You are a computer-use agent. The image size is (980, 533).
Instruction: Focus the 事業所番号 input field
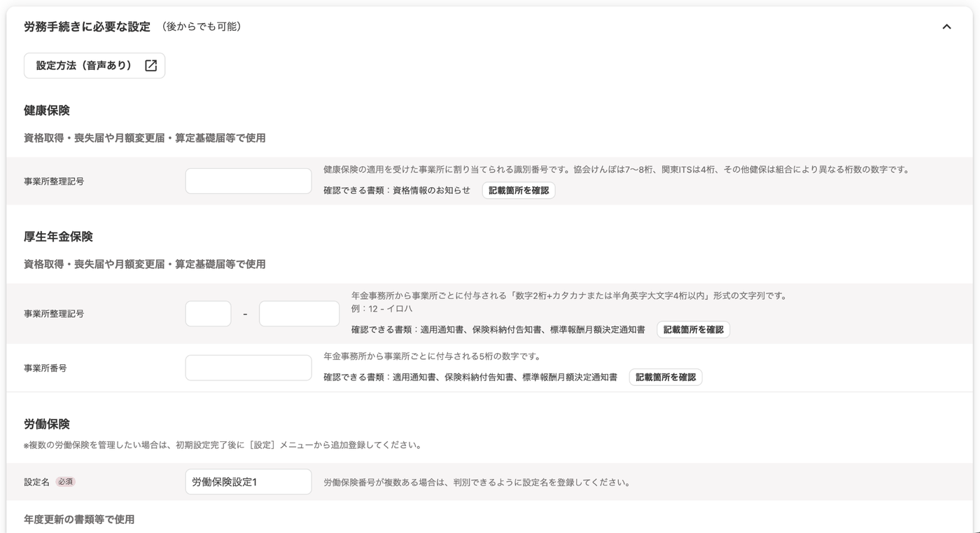[x=248, y=368]
